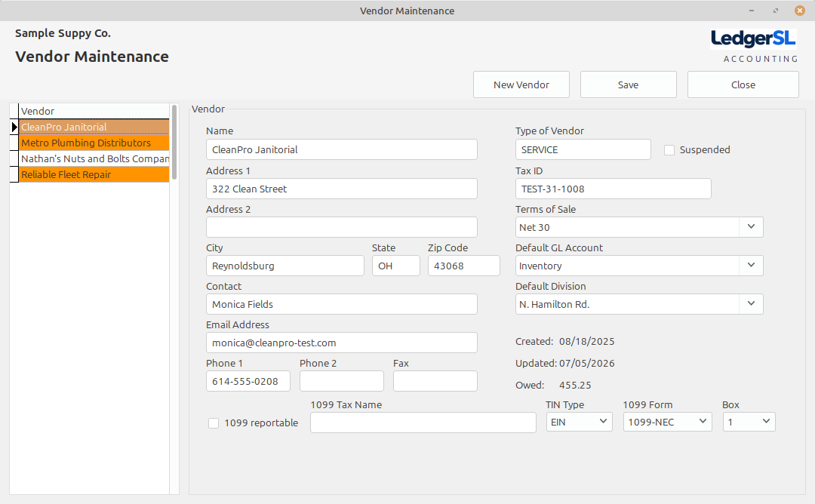Viewport: 815px width, 504px height.
Task: Click the Name input field
Action: coord(342,149)
